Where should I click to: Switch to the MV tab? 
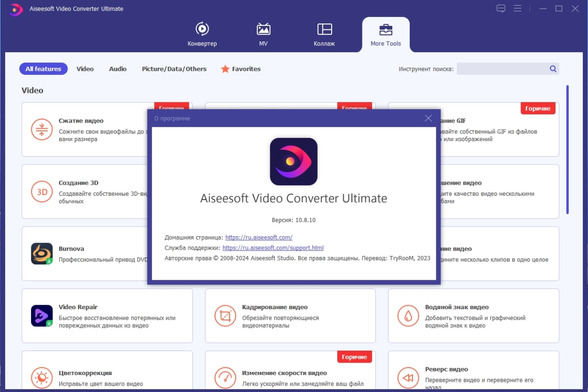pos(263,34)
